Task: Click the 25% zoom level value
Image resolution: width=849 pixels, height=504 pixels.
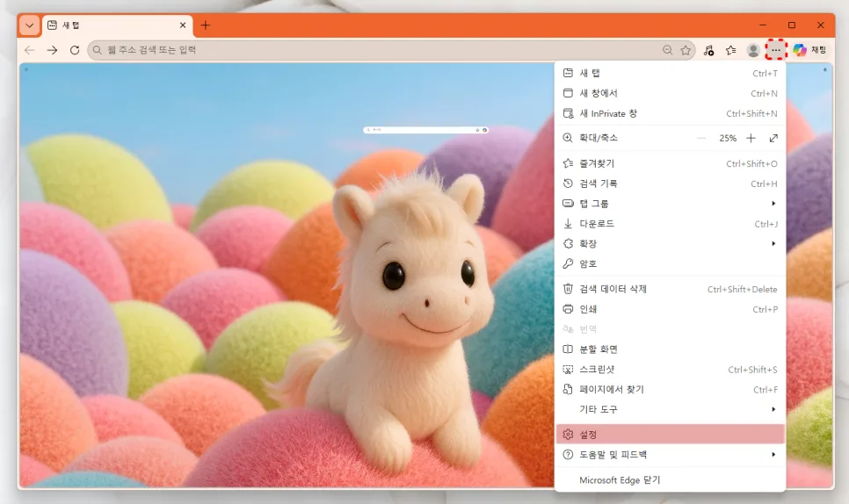Action: click(727, 139)
